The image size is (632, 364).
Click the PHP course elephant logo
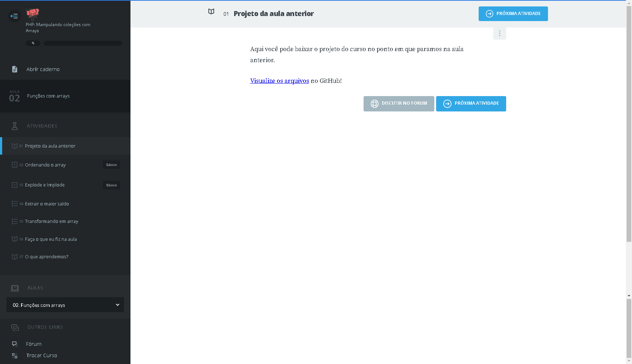33,14
